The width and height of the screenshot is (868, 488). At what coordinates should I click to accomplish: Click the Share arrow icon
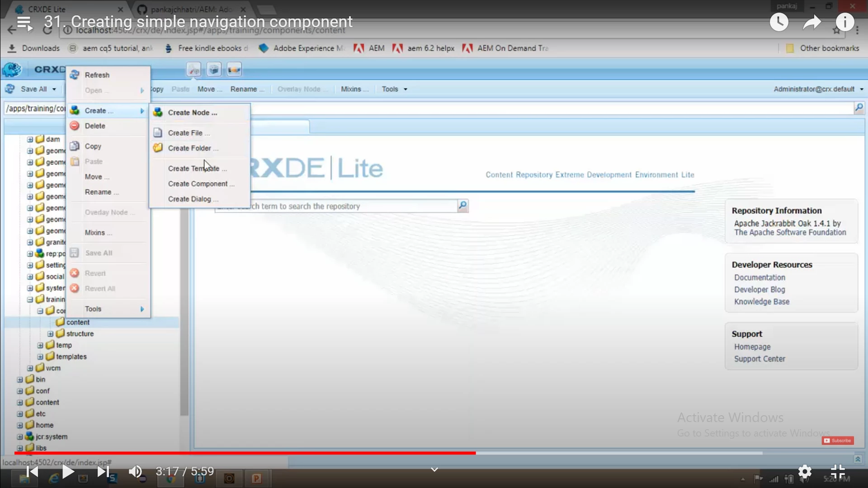click(x=812, y=22)
